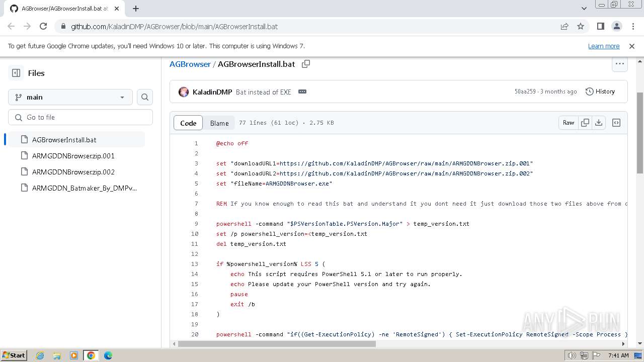Open the more file actions menu
The width and height of the screenshot is (644, 362).
pyautogui.click(x=620, y=64)
